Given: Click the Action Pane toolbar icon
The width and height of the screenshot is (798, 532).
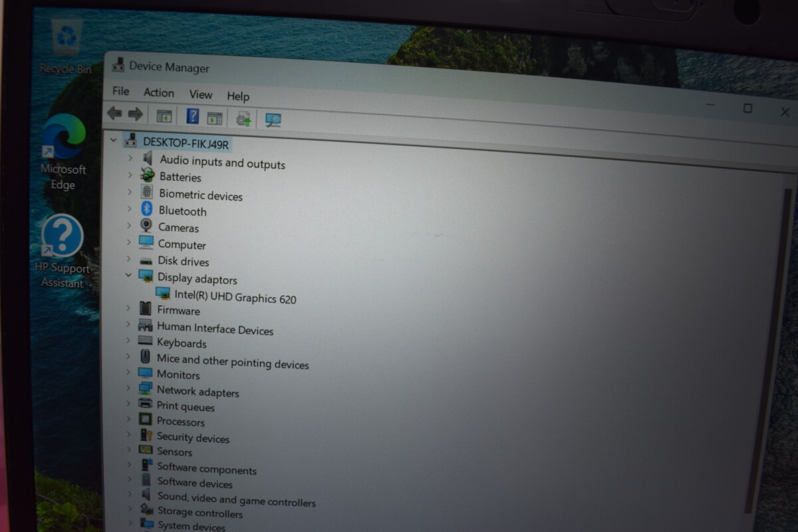Looking at the screenshot, I should (x=214, y=118).
